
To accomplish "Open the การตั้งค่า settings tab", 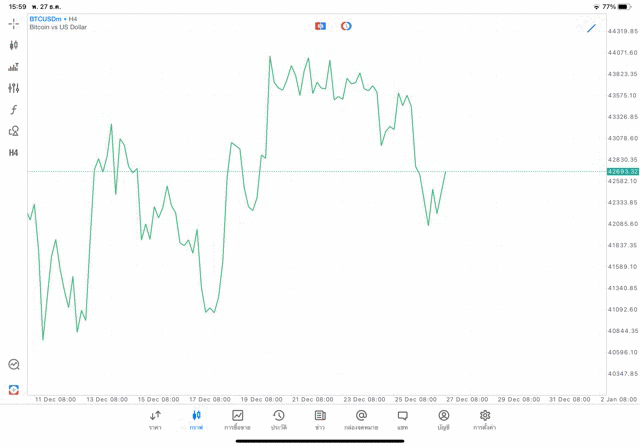I will [485, 419].
